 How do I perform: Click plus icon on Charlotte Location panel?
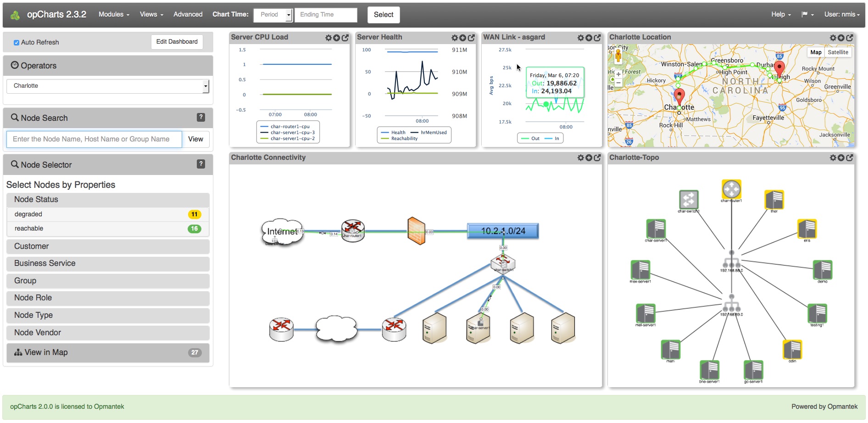pyautogui.click(x=841, y=38)
